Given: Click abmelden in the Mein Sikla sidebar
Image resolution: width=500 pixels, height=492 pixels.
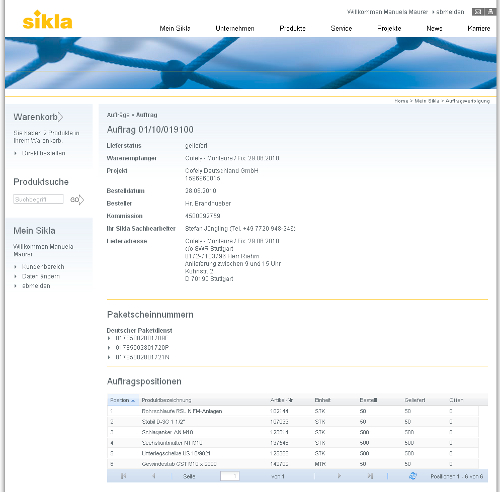Looking at the screenshot, I should (x=36, y=286).
